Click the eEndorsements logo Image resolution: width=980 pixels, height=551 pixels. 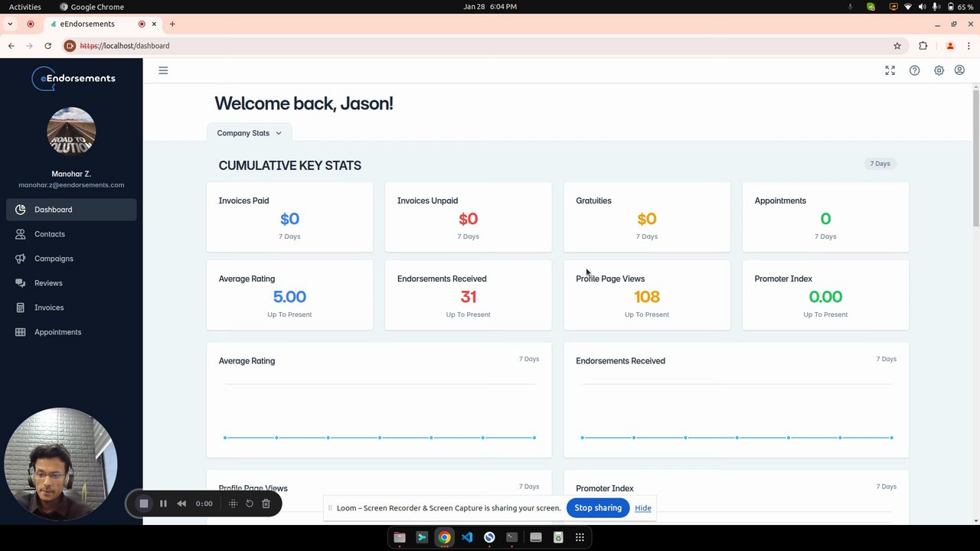pos(73,78)
